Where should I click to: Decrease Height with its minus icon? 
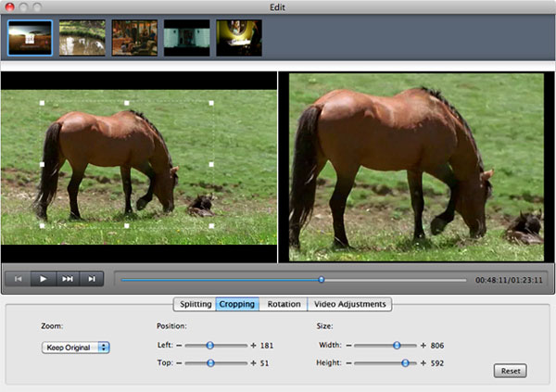[347, 363]
